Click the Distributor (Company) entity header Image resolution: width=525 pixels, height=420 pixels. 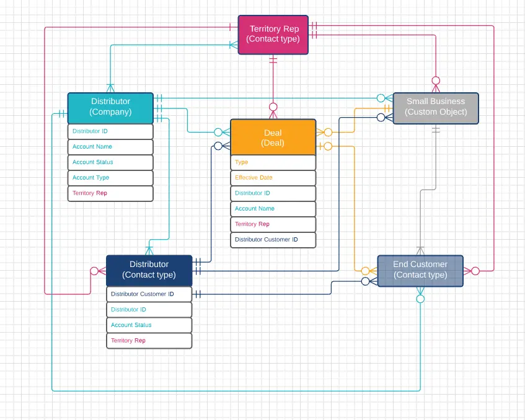click(x=110, y=107)
